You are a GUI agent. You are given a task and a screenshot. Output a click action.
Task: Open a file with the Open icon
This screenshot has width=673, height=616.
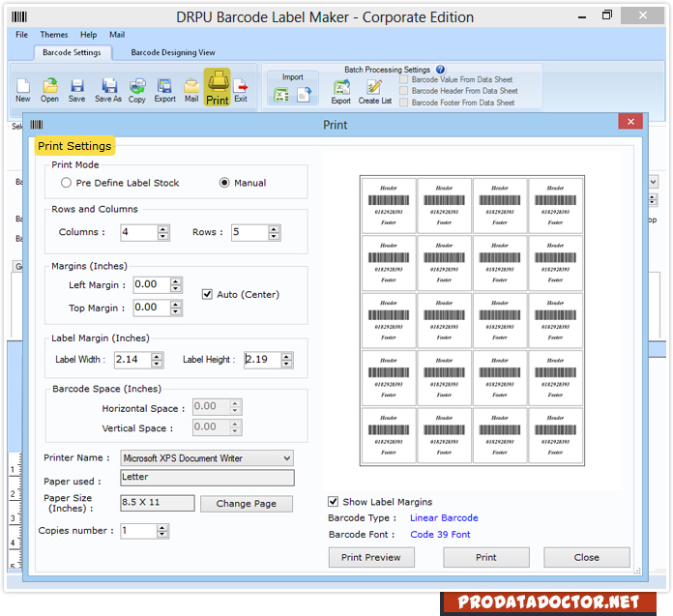point(49,91)
